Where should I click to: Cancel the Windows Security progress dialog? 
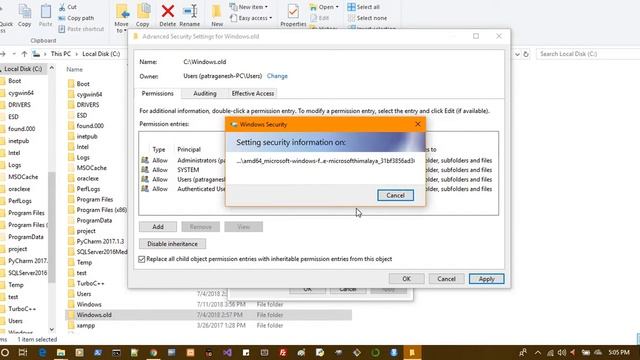pos(395,195)
